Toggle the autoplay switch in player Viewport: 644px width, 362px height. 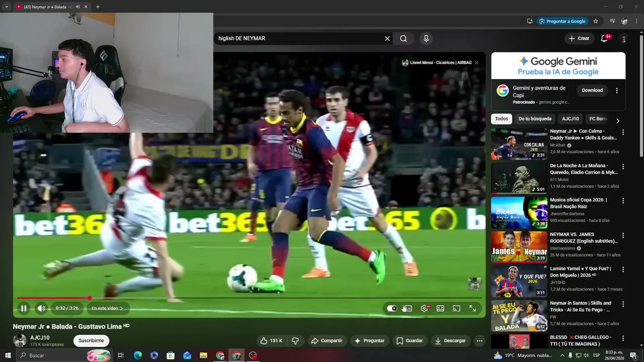pos(392,309)
